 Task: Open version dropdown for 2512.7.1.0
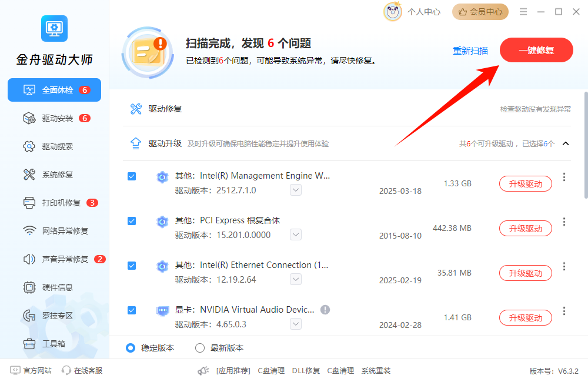(x=296, y=190)
